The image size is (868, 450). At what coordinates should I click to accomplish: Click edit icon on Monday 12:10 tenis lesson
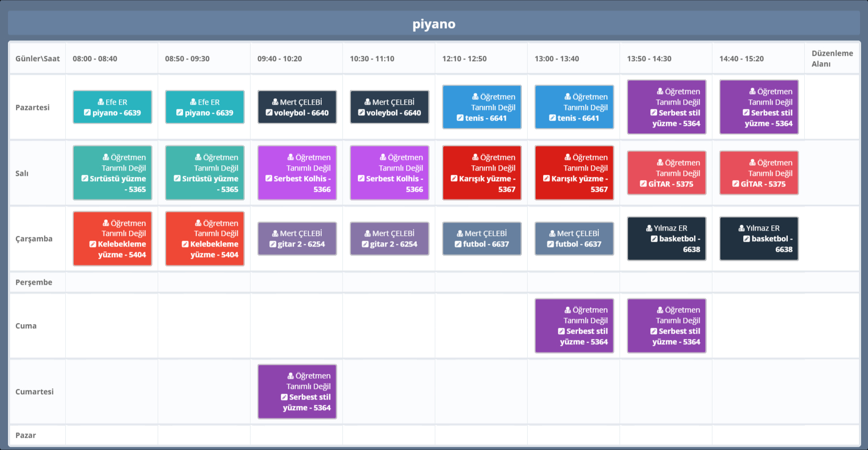pyautogui.click(x=460, y=118)
